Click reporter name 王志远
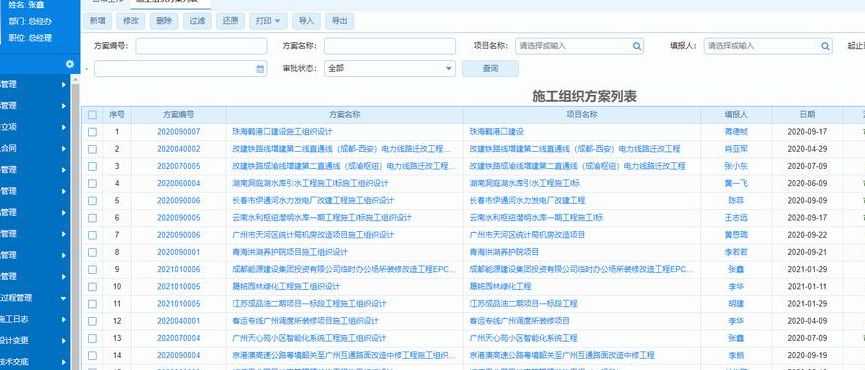Viewport: 865px width, 370px height. [736, 218]
